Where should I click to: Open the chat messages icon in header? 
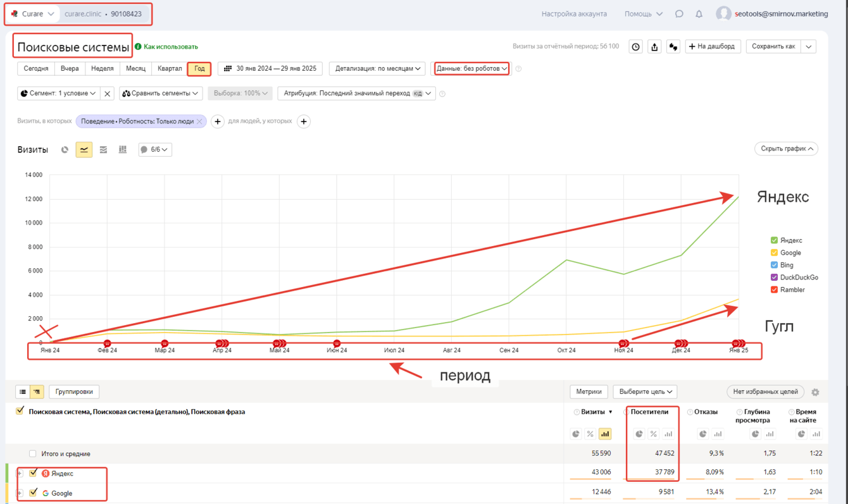coord(679,14)
